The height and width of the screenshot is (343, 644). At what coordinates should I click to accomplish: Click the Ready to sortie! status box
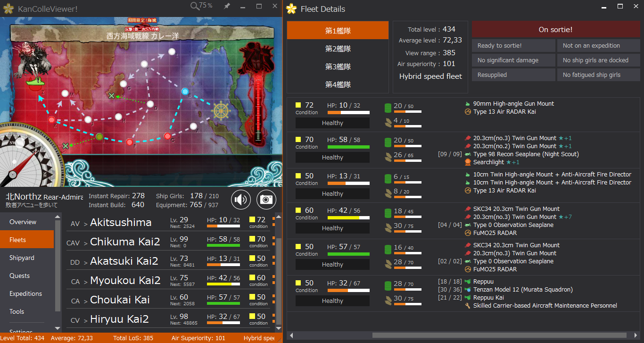click(513, 46)
